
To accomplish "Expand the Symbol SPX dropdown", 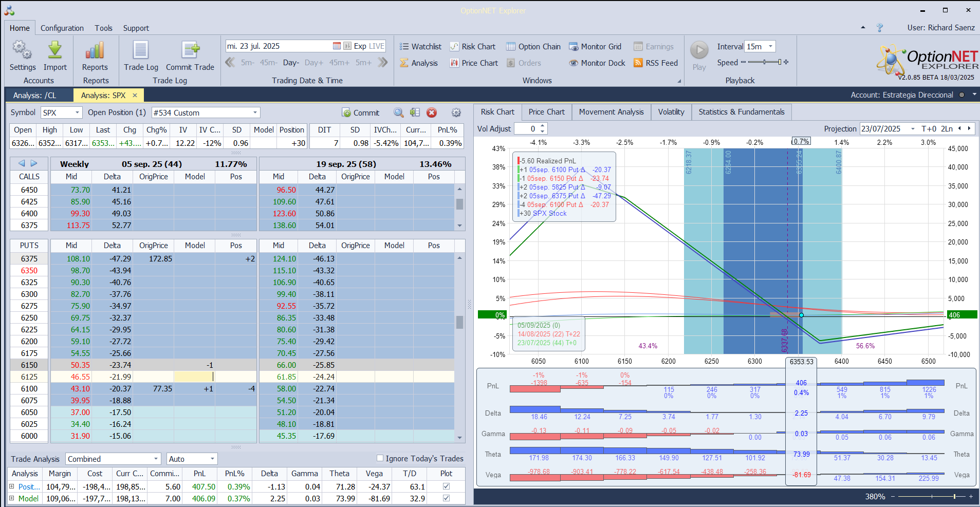I will tap(77, 112).
